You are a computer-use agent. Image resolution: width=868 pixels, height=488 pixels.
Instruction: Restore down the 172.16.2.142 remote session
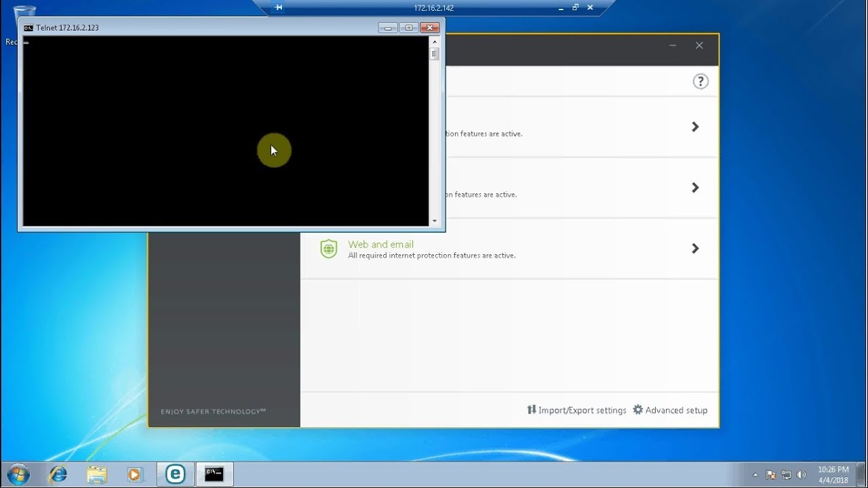(x=575, y=7)
